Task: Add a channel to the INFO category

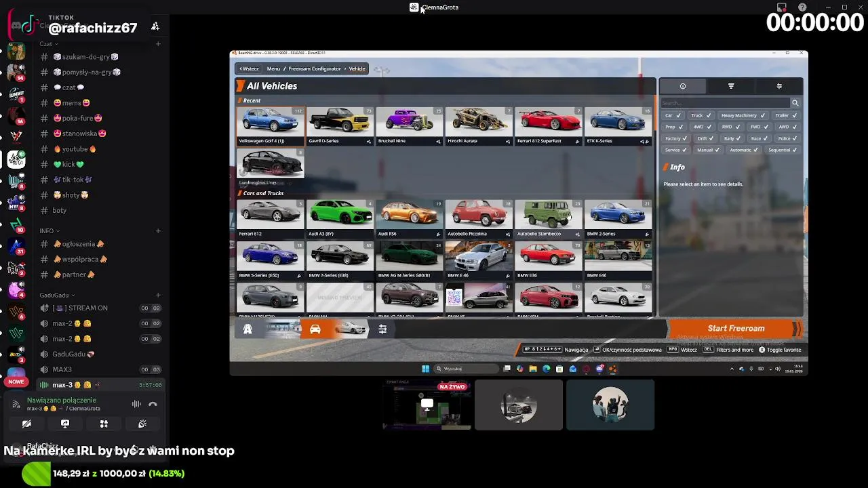Action: click(x=158, y=231)
